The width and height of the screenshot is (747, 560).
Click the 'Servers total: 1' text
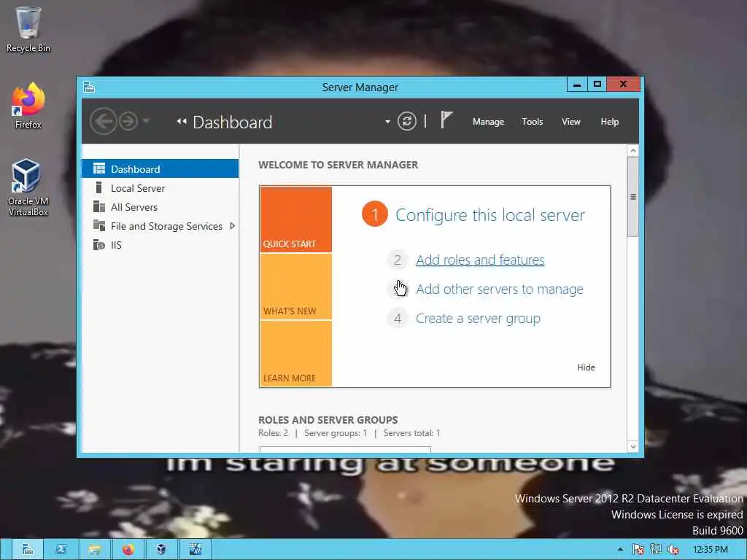pos(411,433)
